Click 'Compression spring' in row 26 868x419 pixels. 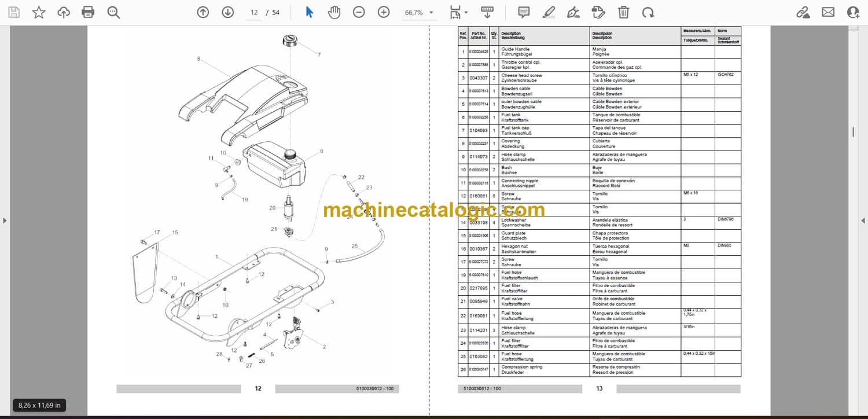(522, 367)
